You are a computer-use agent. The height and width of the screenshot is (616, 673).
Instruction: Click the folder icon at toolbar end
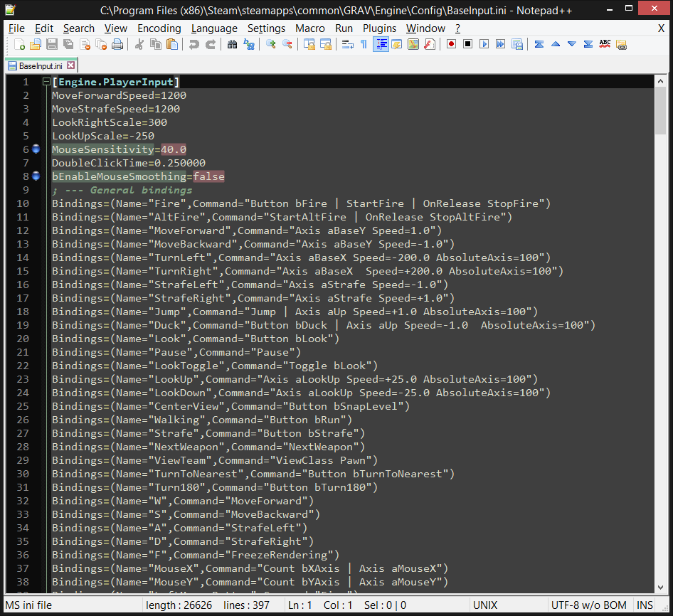(621, 44)
